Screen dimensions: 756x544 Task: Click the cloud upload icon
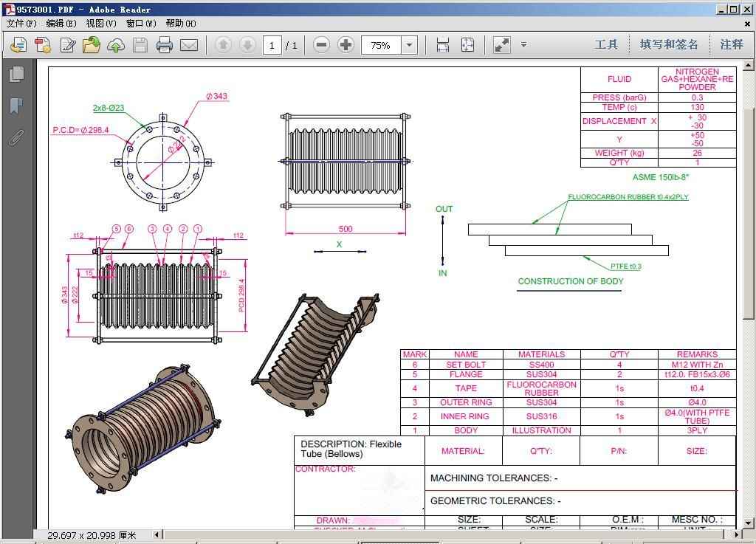click(x=116, y=45)
